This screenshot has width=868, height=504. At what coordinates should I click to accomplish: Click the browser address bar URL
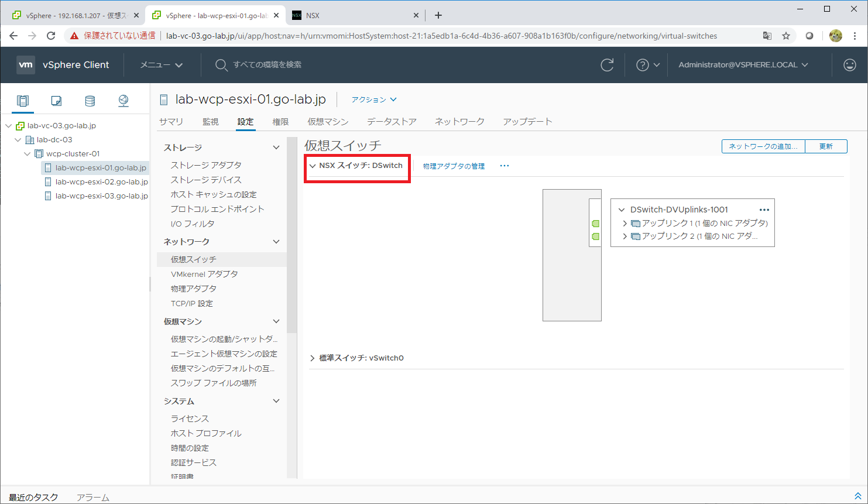coord(441,36)
